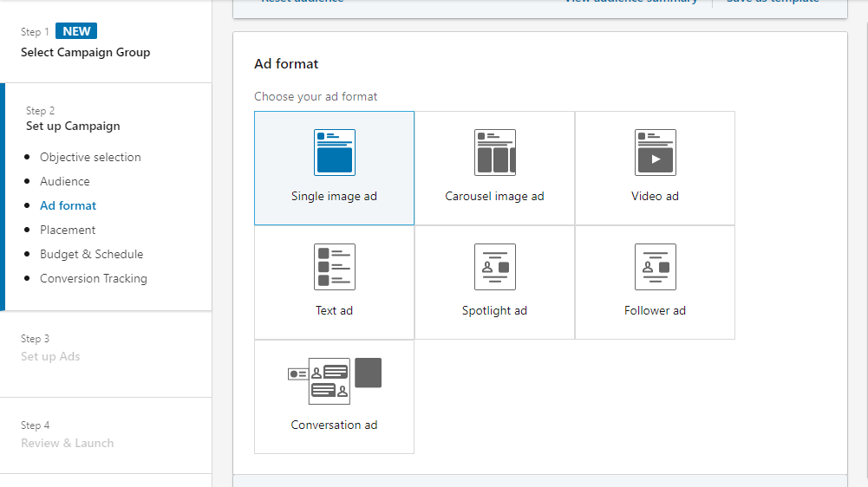The height and width of the screenshot is (487, 868).
Task: Click the Conversation ad label
Action: pyautogui.click(x=335, y=425)
